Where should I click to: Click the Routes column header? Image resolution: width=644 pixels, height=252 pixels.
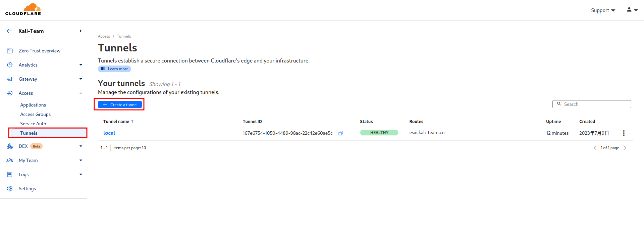pyautogui.click(x=416, y=122)
